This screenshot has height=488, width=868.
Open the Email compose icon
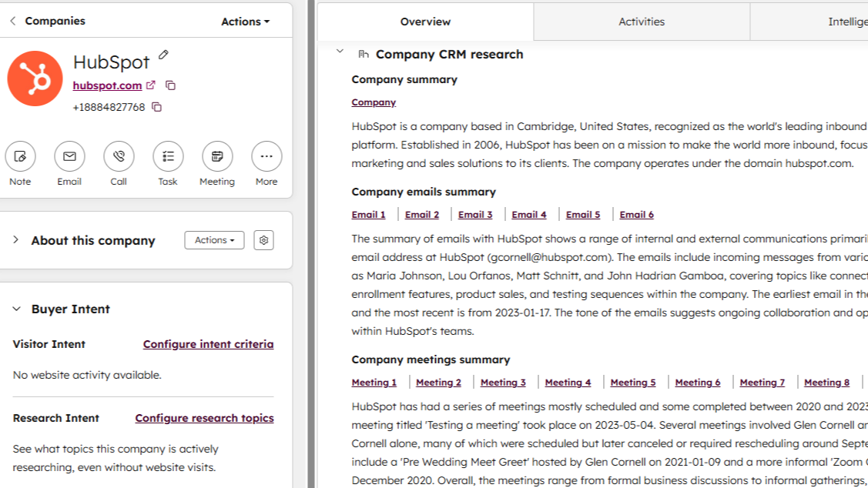click(x=69, y=156)
